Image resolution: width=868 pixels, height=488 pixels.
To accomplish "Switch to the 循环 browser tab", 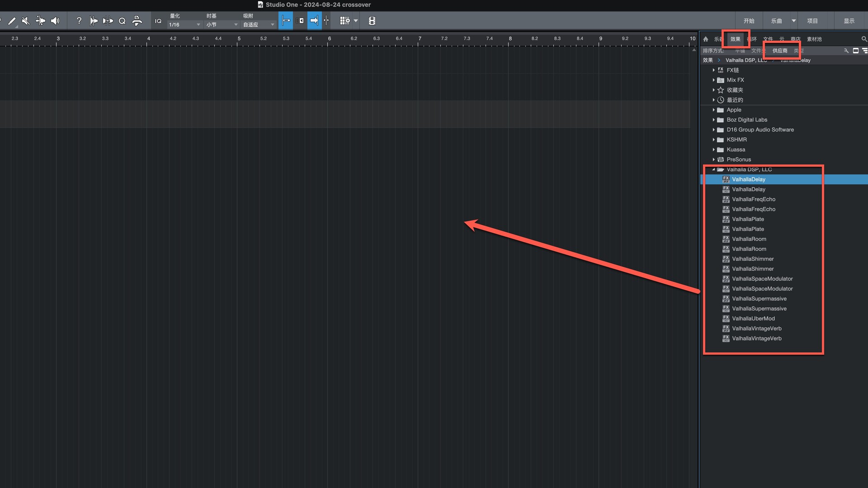I will pos(752,39).
